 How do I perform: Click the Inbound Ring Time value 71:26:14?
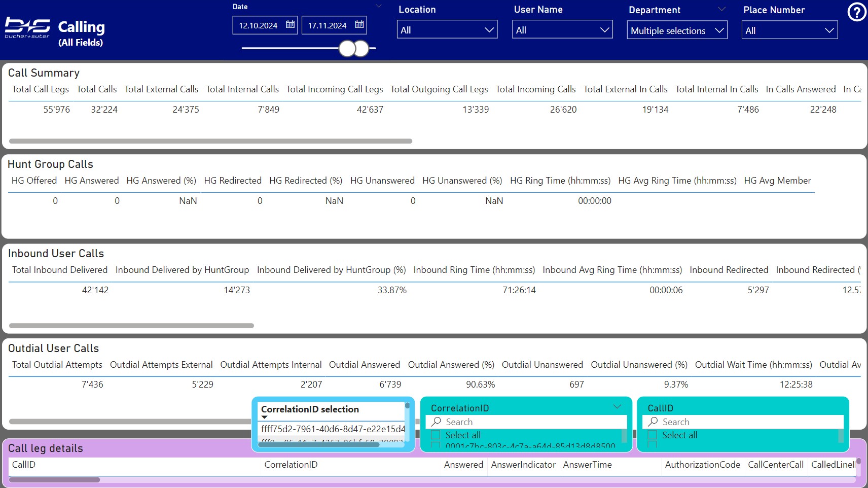coord(519,290)
